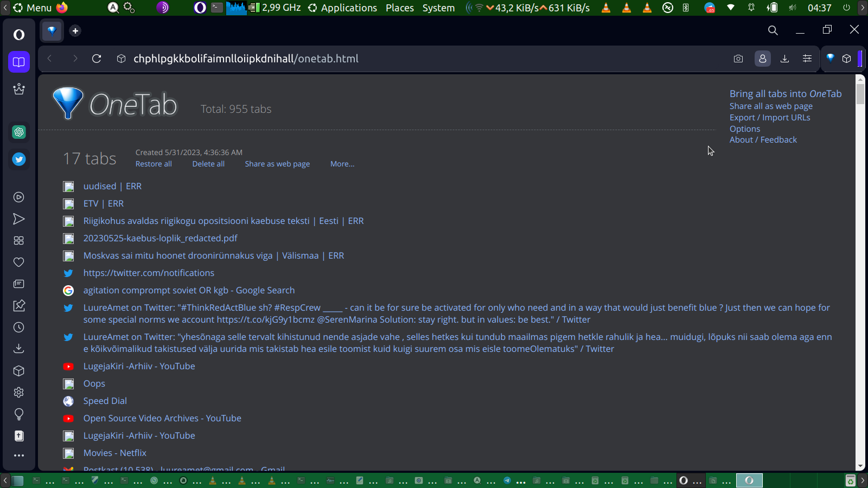Image resolution: width=868 pixels, height=488 pixels.
Task: Open the History clock icon in sidebar
Action: click(x=19, y=328)
